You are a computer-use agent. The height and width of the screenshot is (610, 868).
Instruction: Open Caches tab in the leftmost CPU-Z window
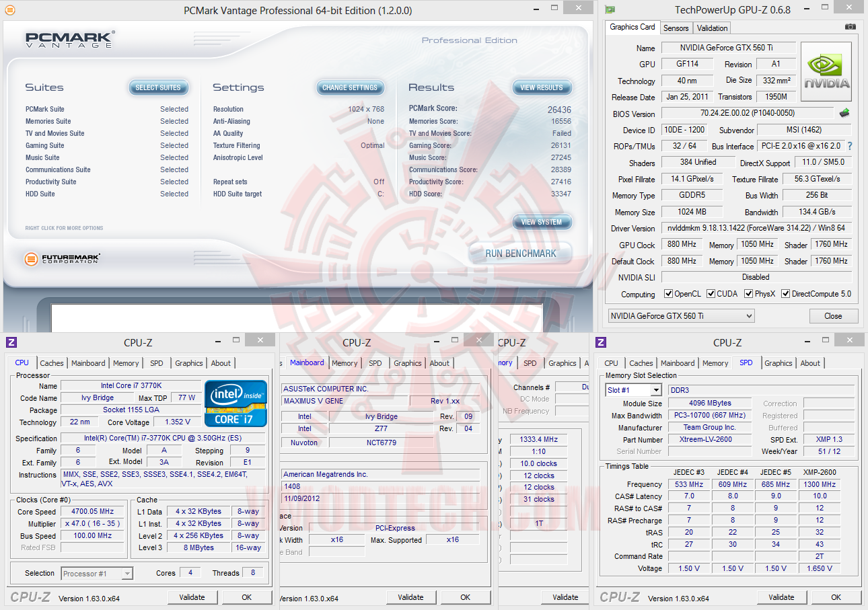52,363
